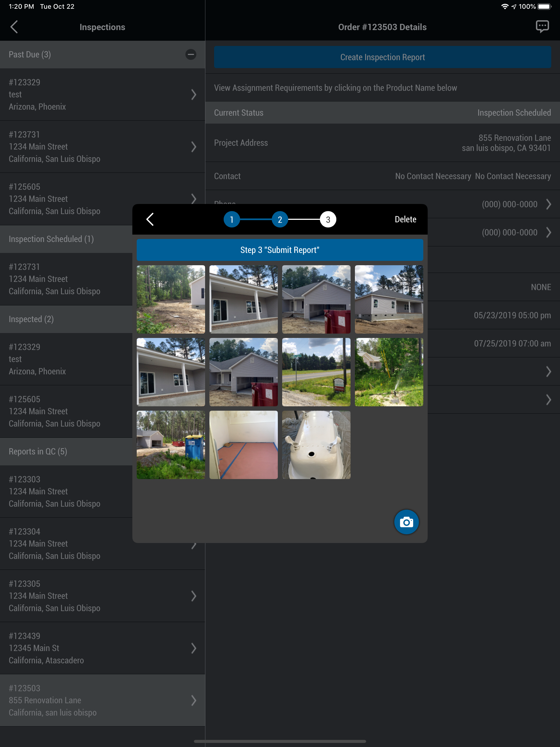Open Inspection Scheduled order #123731

click(x=66, y=279)
